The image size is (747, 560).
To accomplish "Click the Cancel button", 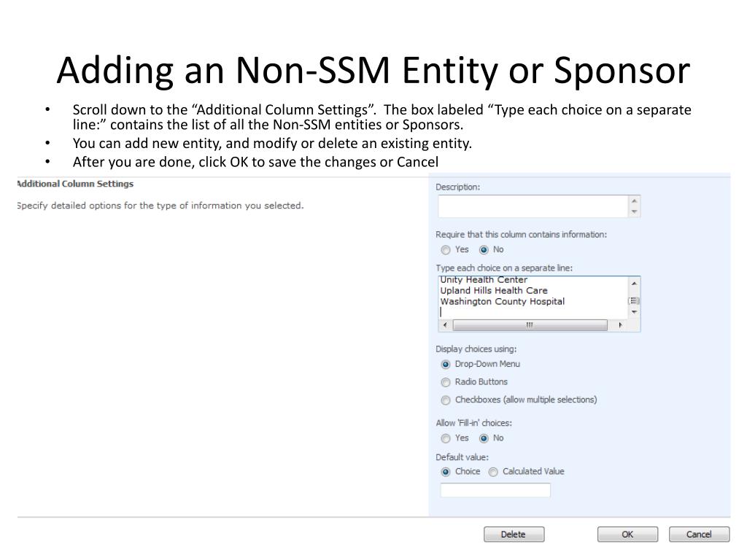I will 699,534.
